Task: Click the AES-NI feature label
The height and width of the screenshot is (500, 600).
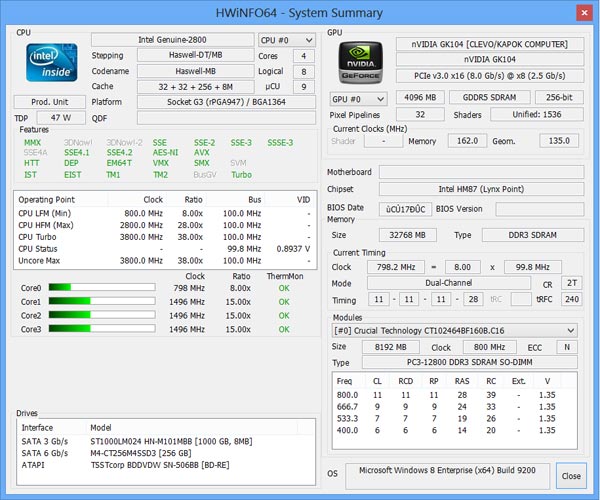Action: click(x=165, y=153)
